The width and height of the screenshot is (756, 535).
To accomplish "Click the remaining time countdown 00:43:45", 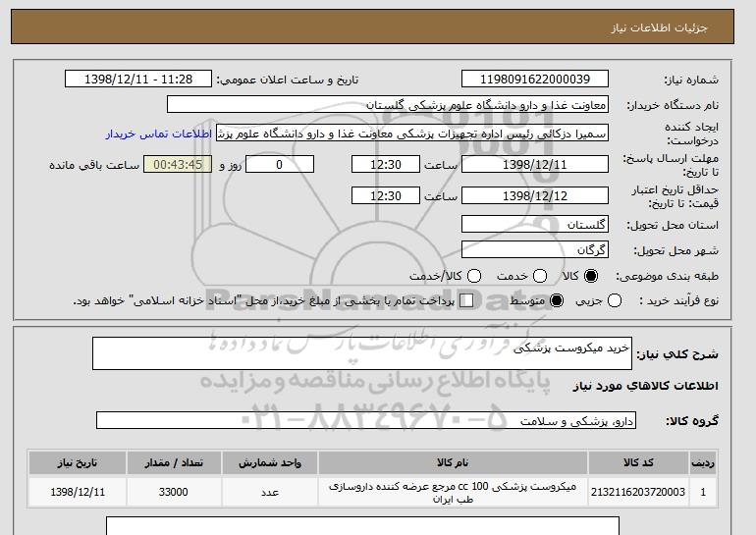I will pyautogui.click(x=178, y=164).
